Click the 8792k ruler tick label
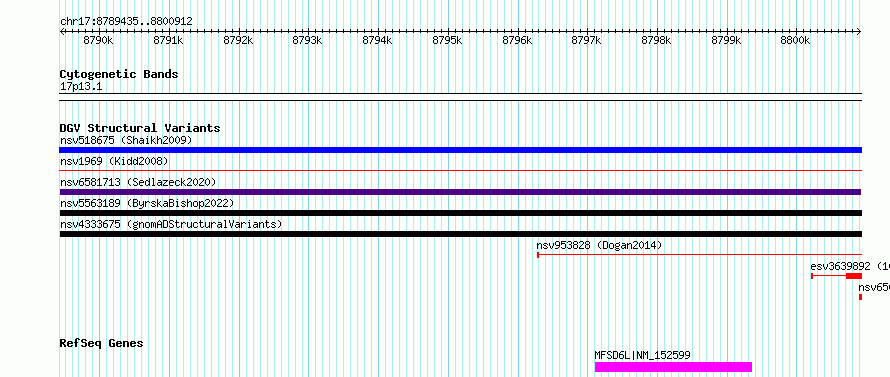 click(x=238, y=40)
